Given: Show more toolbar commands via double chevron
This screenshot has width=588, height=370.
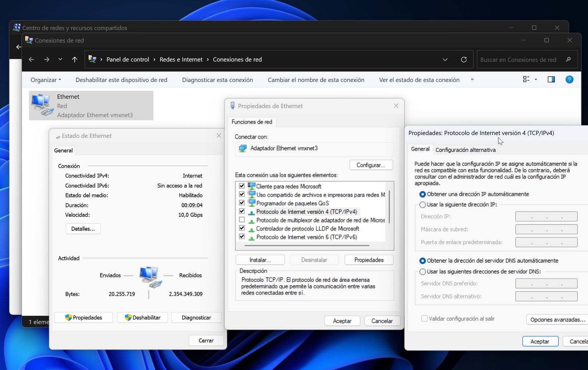Looking at the screenshot, I should 472,80.
